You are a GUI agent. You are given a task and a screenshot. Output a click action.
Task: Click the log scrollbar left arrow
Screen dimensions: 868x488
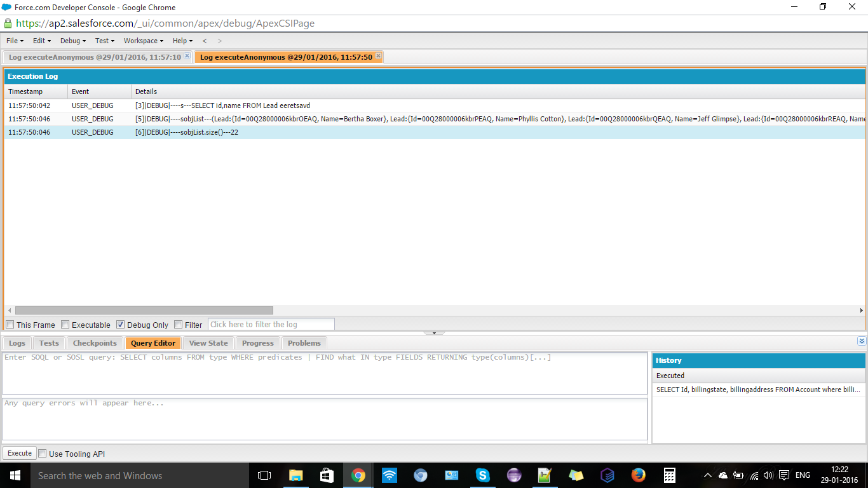click(10, 311)
